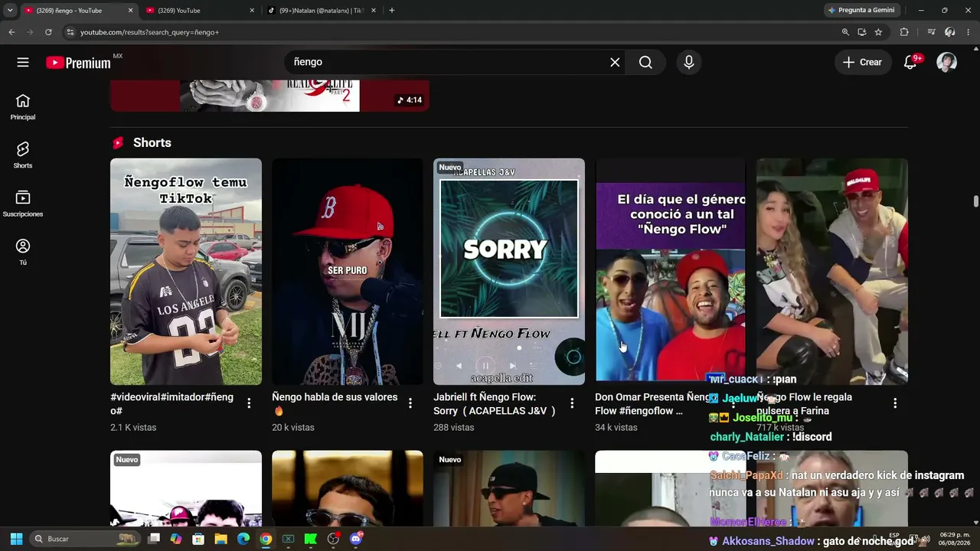This screenshot has height=551, width=980.
Task: Open Discord from the taskbar
Action: (355, 539)
